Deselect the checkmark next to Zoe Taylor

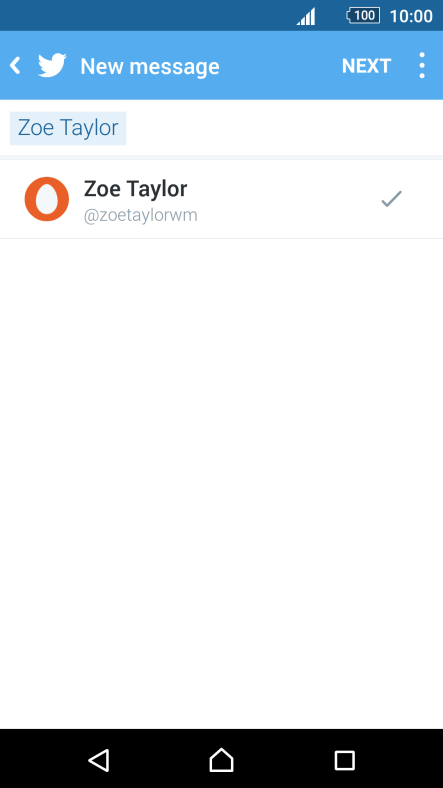(391, 199)
